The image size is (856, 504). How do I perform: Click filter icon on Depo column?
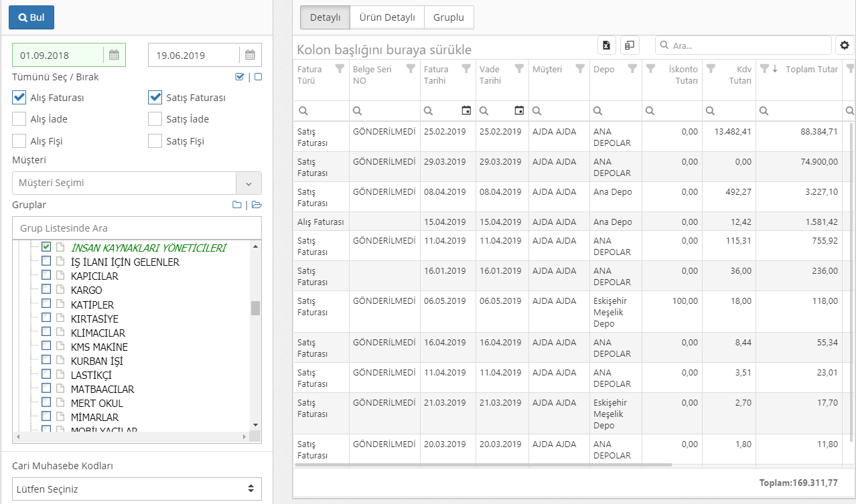point(632,68)
